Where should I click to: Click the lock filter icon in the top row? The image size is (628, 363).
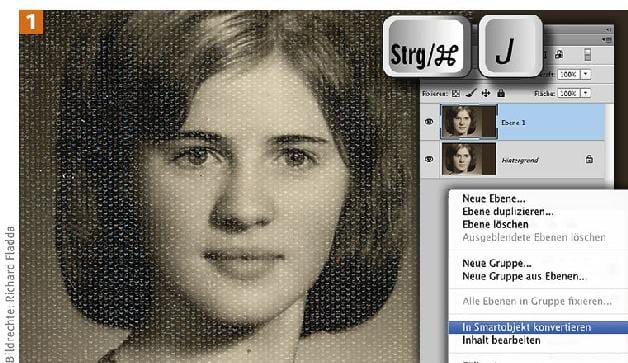click(x=559, y=54)
